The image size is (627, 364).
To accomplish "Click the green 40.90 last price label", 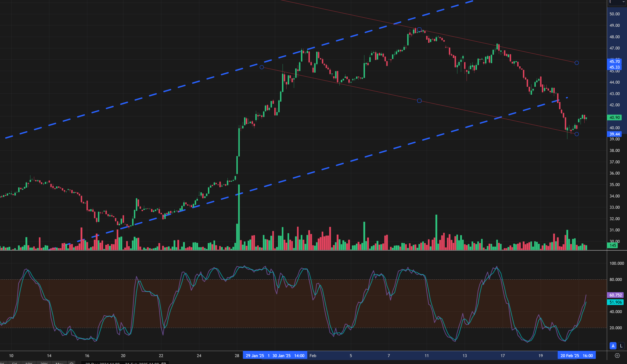I will coord(614,117).
